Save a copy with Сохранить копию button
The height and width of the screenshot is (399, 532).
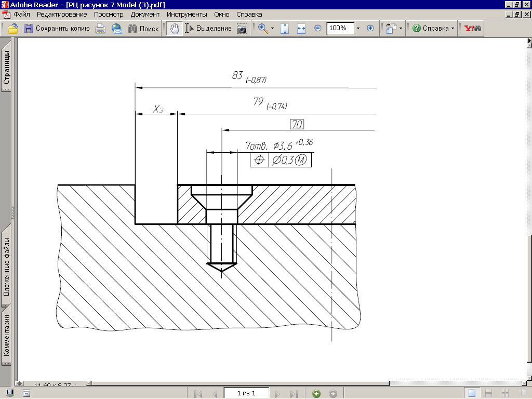click(57, 29)
